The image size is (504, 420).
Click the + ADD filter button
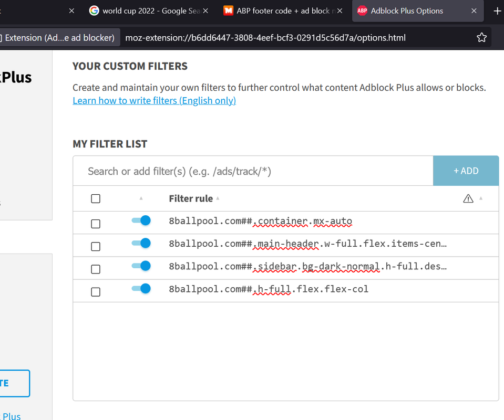pyautogui.click(x=466, y=171)
